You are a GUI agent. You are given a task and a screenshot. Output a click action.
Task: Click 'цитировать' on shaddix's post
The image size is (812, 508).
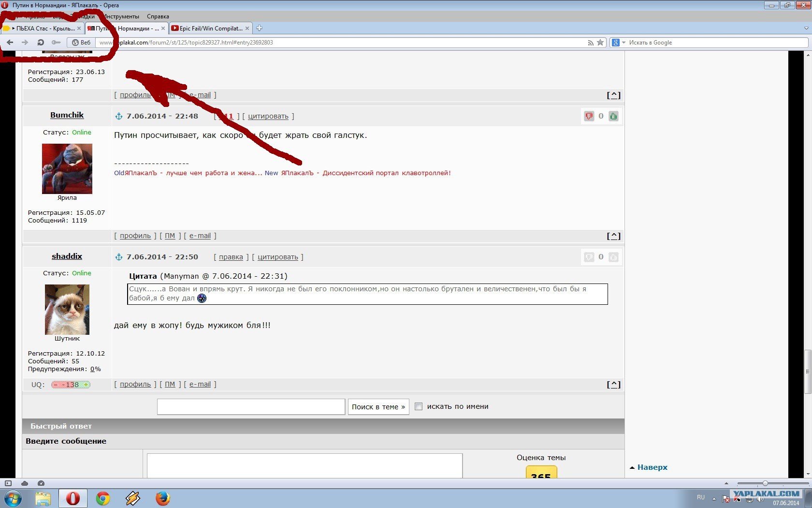278,257
